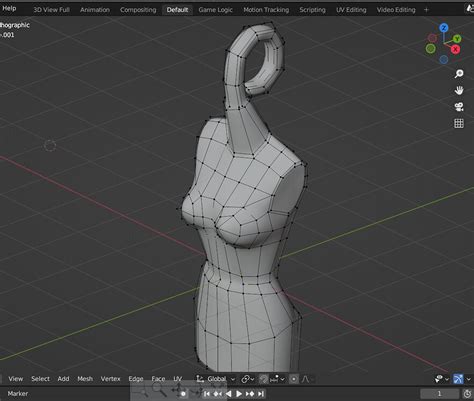This screenshot has width=474, height=401.
Task: Open the Face menu
Action: click(x=158, y=379)
